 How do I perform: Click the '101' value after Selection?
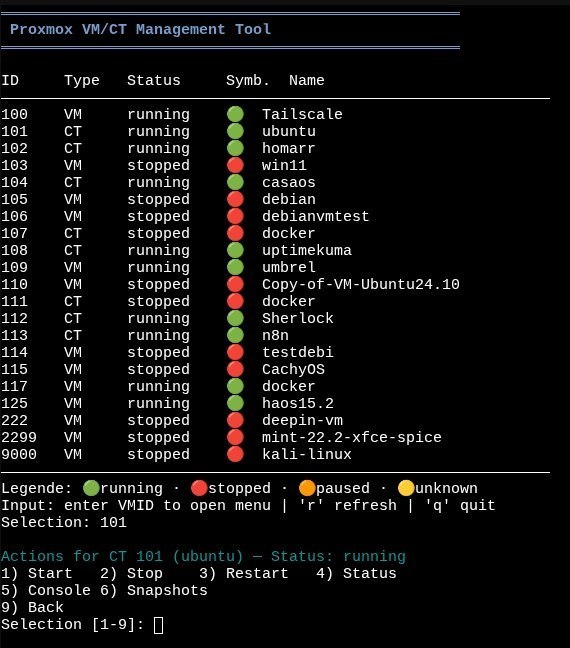point(113,522)
